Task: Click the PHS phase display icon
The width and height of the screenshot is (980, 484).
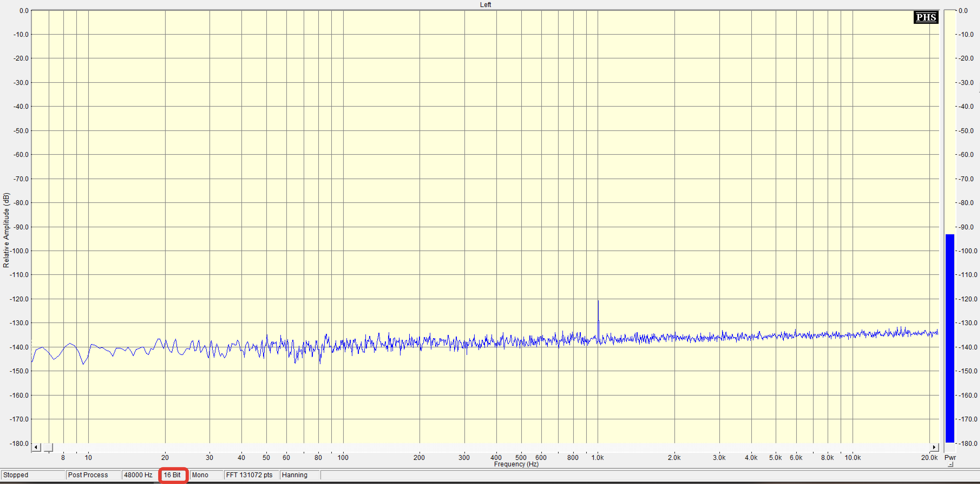Action: 925,17
